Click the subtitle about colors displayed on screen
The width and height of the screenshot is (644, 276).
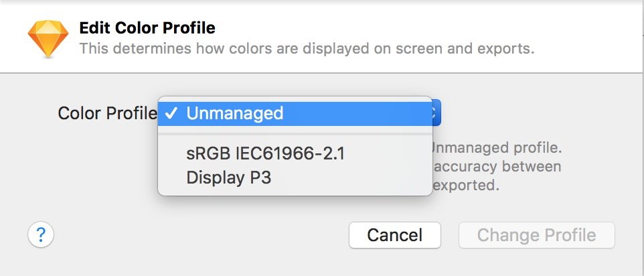coord(307,48)
